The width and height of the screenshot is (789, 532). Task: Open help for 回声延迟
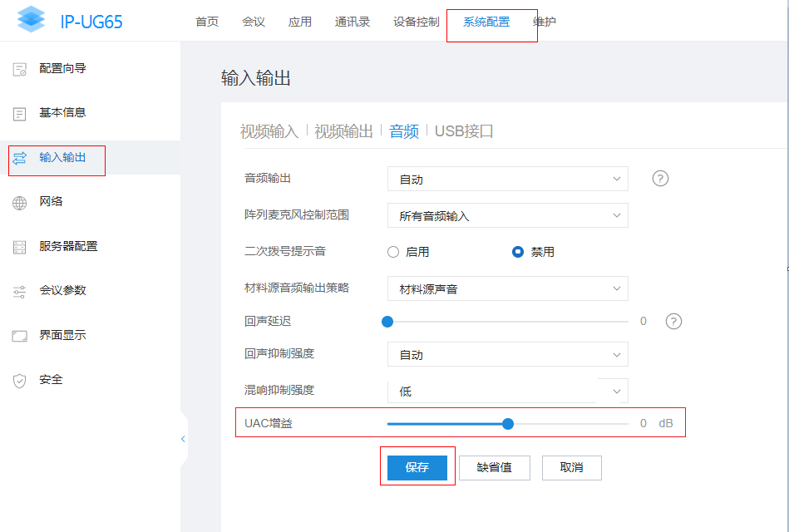673,321
